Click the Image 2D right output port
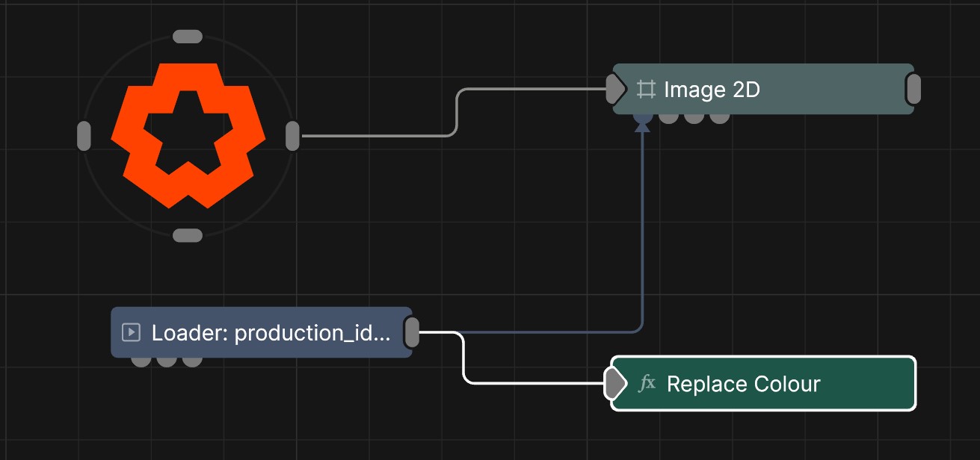 913,90
